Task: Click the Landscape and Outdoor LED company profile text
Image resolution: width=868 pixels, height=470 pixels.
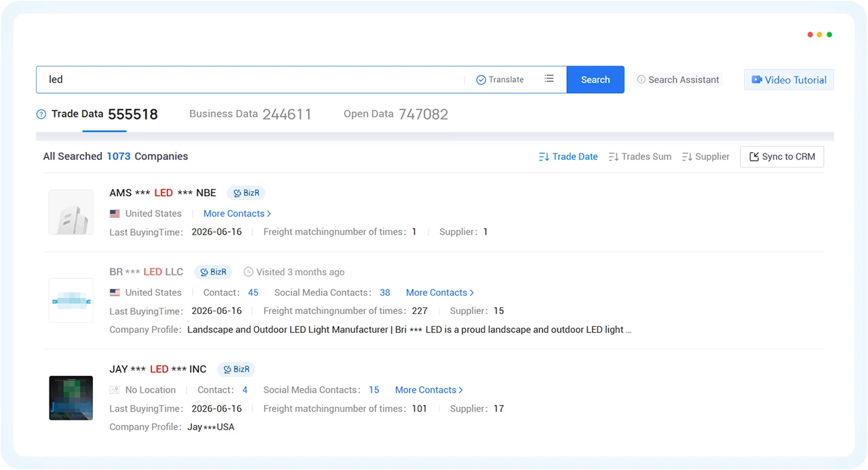Action: [x=410, y=330]
